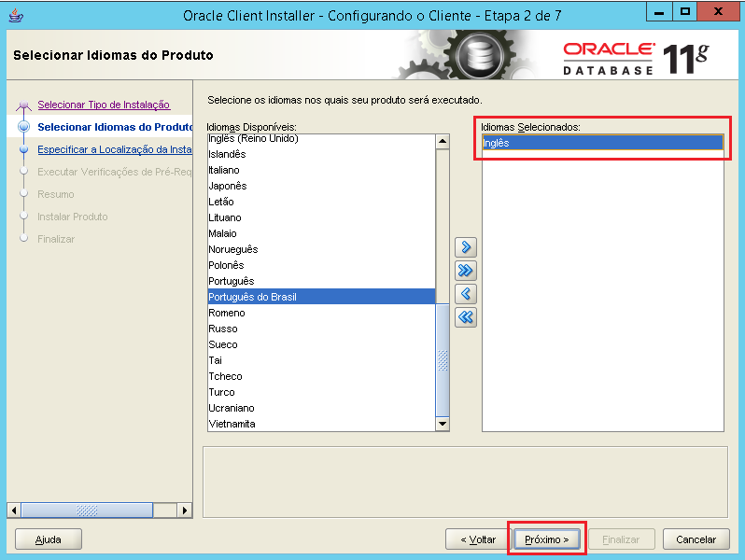Select Norueguês in available languages
Image resolution: width=745 pixels, height=560 pixels.
click(321, 249)
